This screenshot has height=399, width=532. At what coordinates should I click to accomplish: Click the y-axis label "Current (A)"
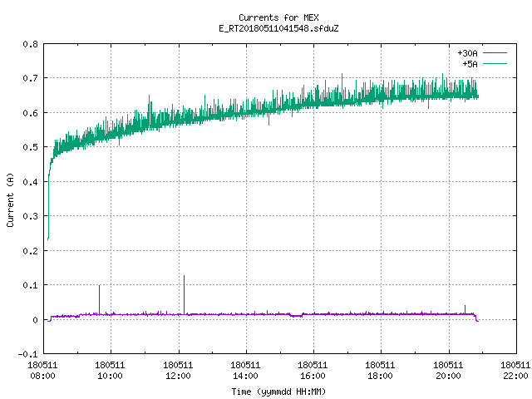[x=10, y=199]
